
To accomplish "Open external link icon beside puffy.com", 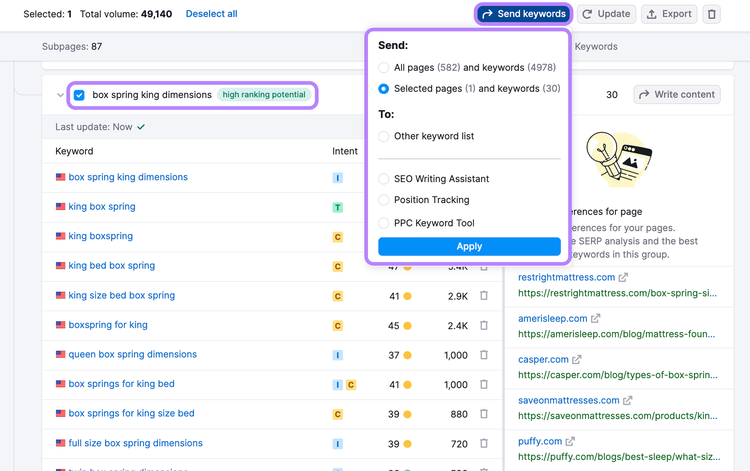I will tap(570, 441).
